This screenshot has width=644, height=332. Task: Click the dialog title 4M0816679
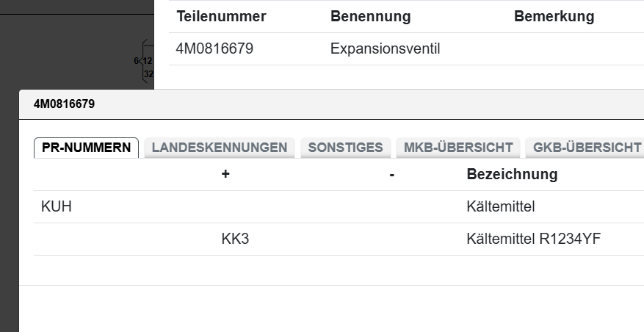pyautogui.click(x=64, y=104)
